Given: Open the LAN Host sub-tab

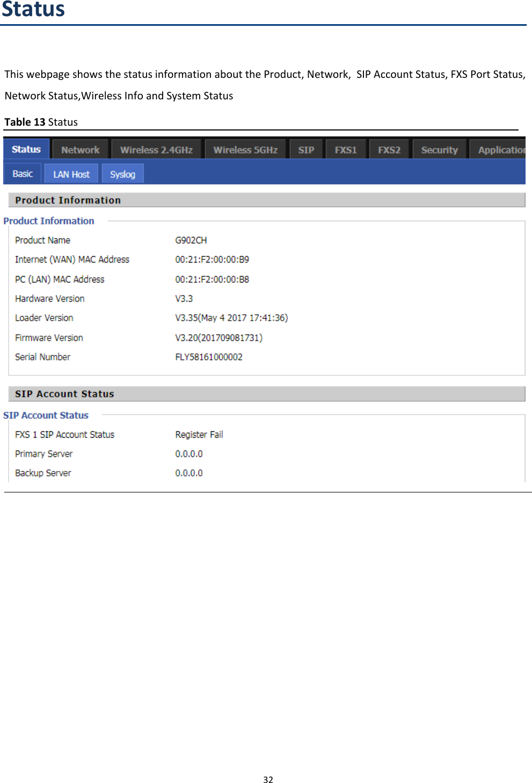Looking at the screenshot, I should (70, 173).
